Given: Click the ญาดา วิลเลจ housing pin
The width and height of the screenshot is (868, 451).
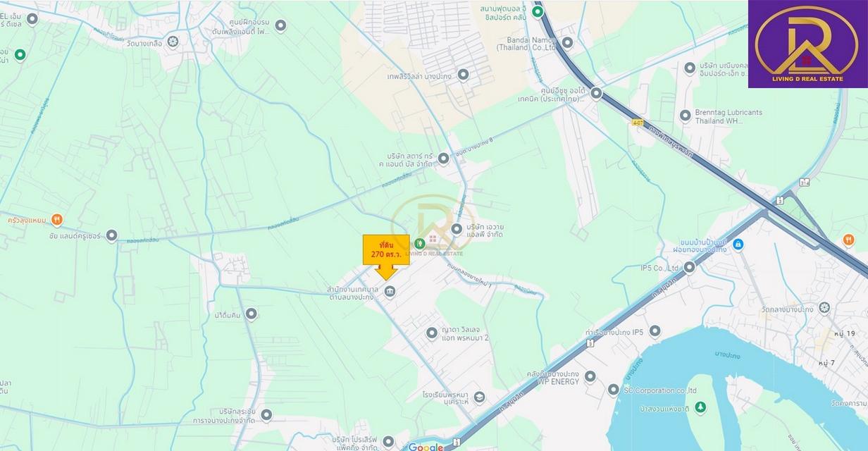Looking at the screenshot, I should click(x=432, y=333).
